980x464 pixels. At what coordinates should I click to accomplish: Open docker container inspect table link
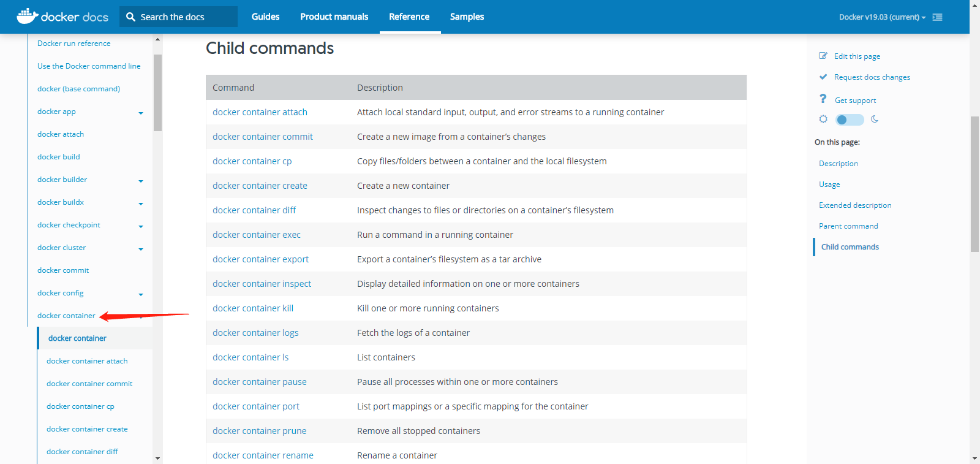[262, 284]
